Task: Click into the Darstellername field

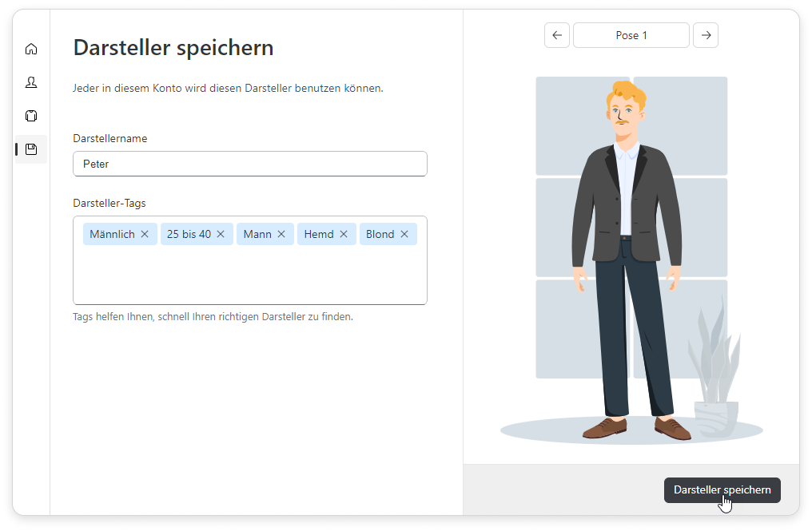Action: [x=249, y=164]
